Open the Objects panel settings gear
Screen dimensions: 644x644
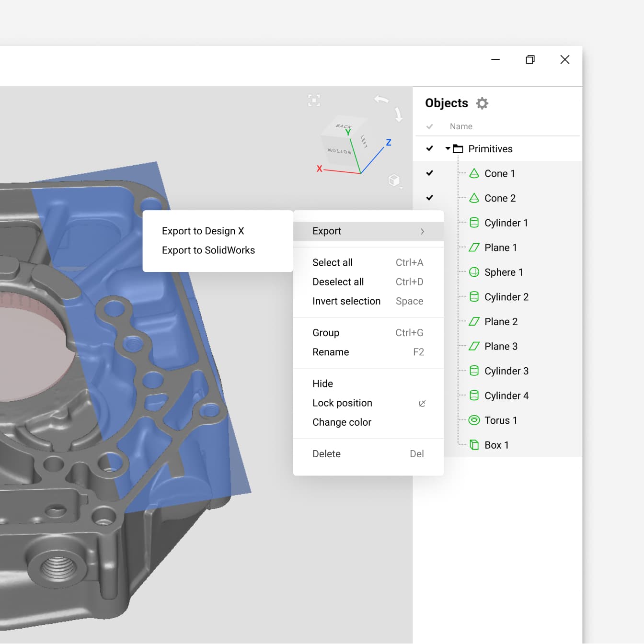coord(482,103)
